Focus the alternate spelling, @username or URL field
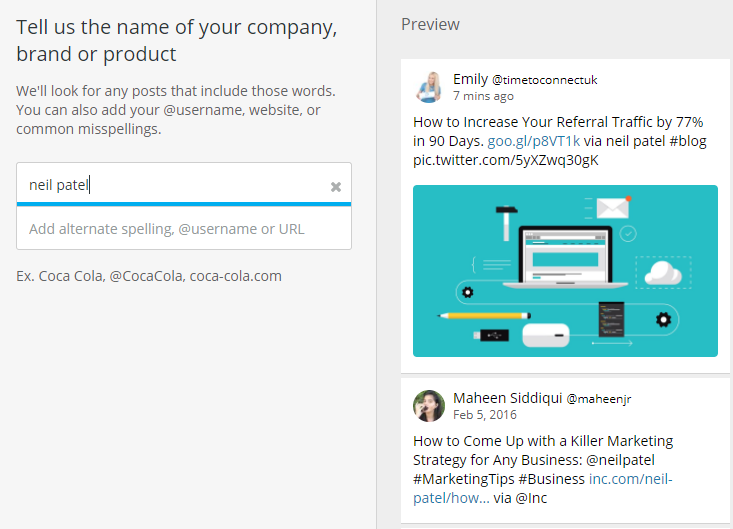733x529 pixels. pyautogui.click(x=184, y=229)
